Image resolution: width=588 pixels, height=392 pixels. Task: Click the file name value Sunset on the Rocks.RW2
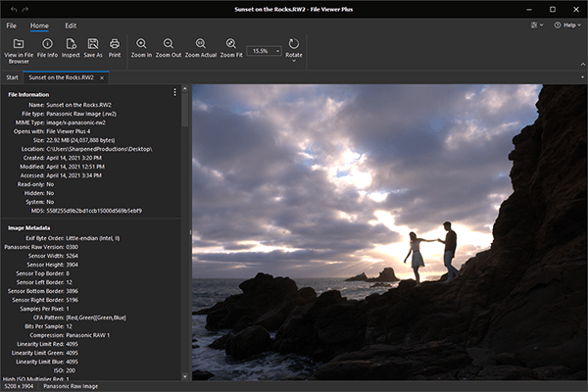click(x=78, y=105)
